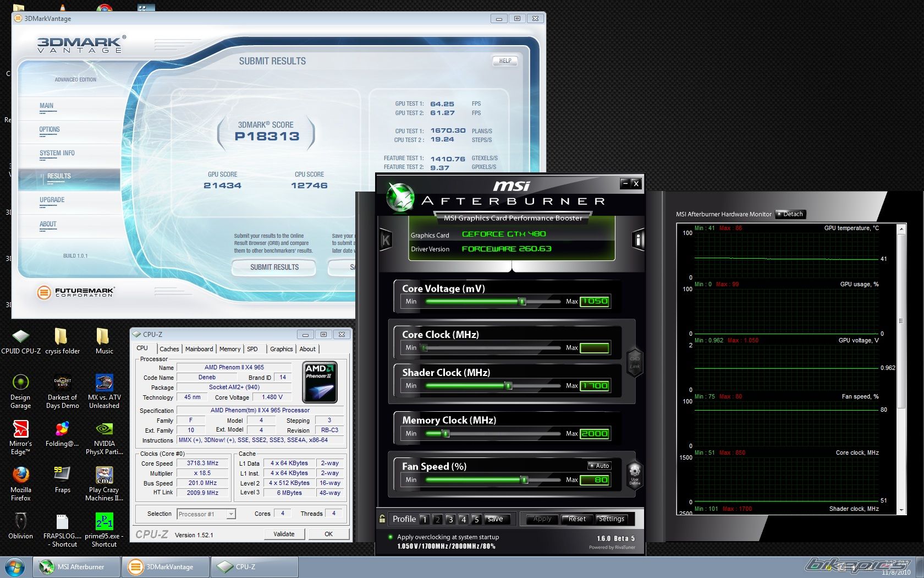Click the Memory Clock value field

coord(595,434)
